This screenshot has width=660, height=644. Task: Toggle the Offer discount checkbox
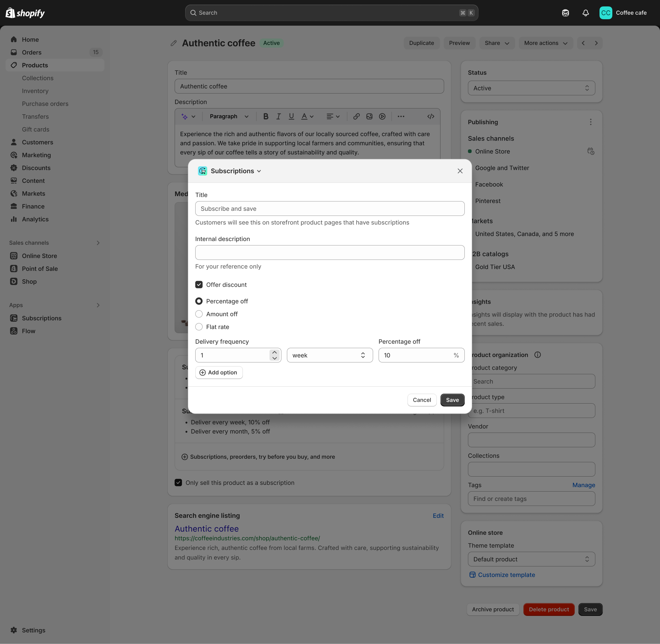click(199, 285)
